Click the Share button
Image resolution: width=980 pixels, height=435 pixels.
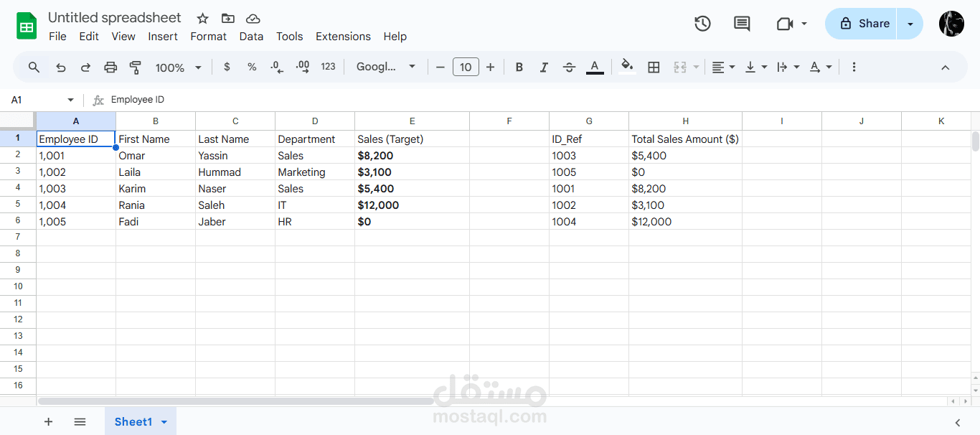862,24
